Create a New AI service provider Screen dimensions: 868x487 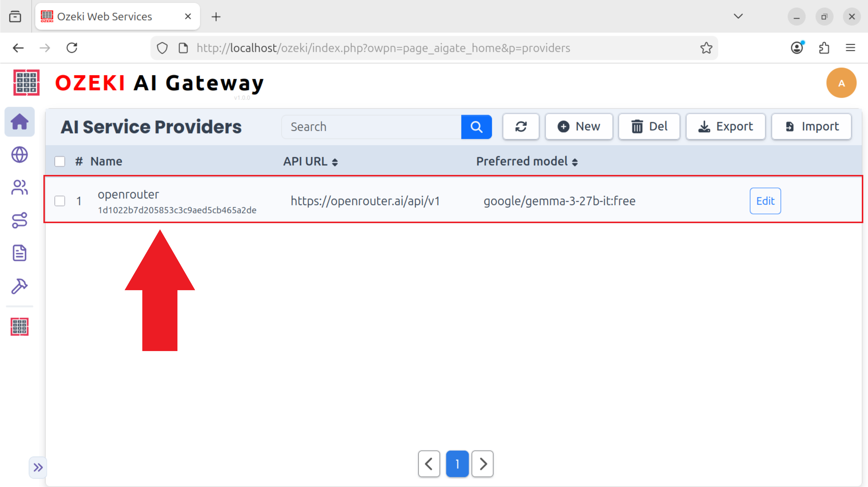coord(579,126)
